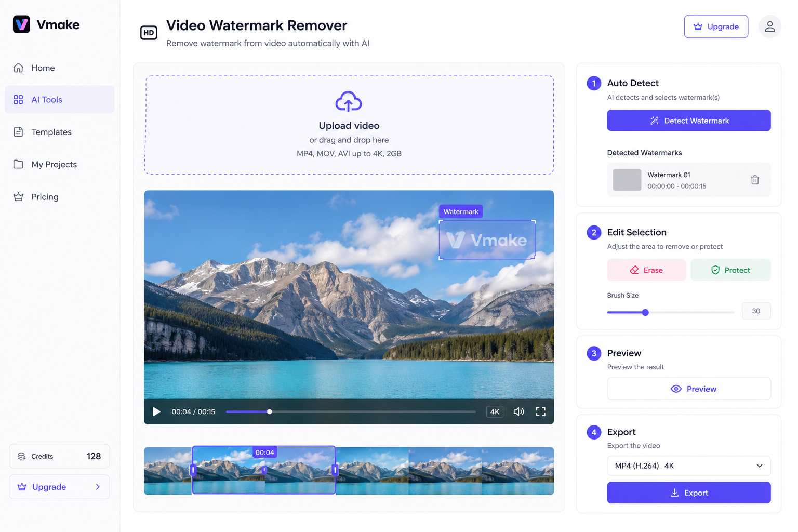
Task: Click the crown icon in sidebar Upgrade
Action: point(22,487)
